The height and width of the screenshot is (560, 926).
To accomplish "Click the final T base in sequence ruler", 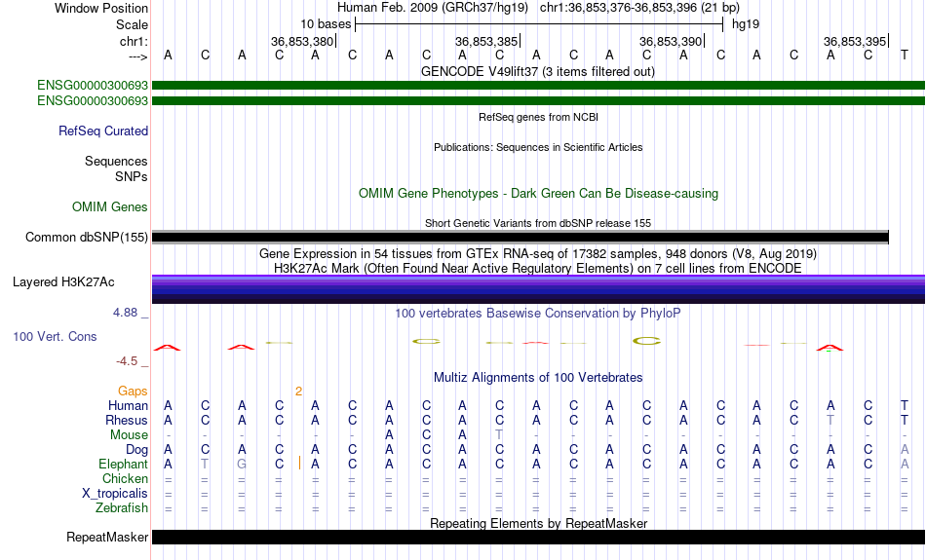I will point(905,55).
